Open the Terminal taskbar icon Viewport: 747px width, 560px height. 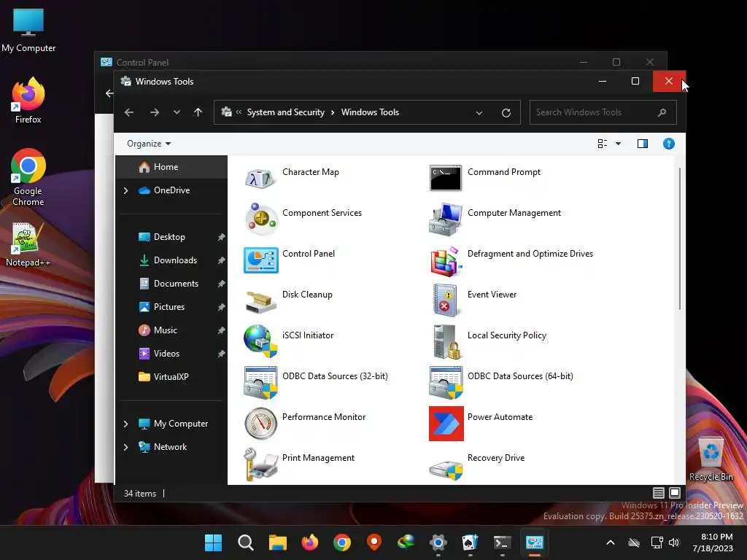coord(502,542)
